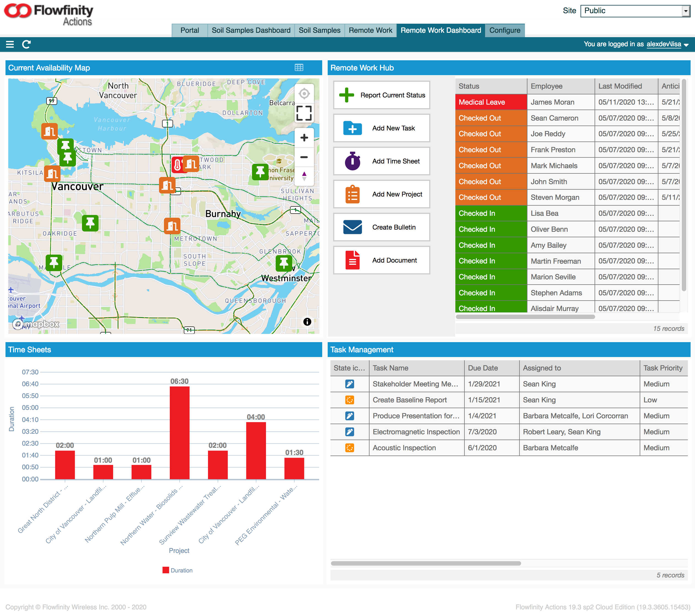Open the Configure tab

(505, 30)
